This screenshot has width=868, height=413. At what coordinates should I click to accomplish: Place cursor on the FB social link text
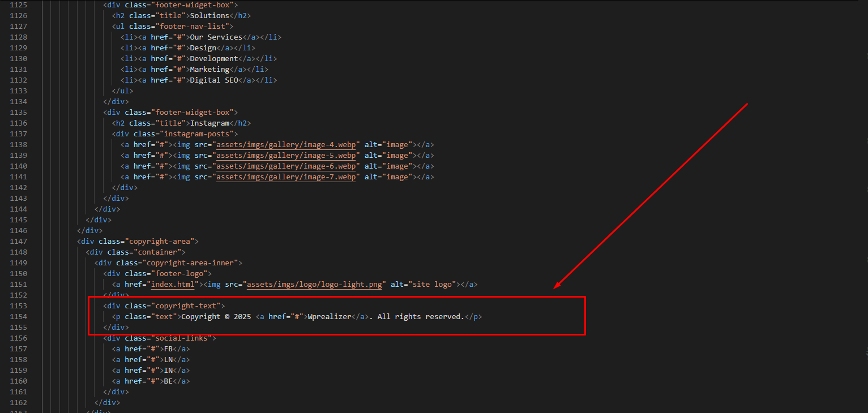tap(168, 349)
